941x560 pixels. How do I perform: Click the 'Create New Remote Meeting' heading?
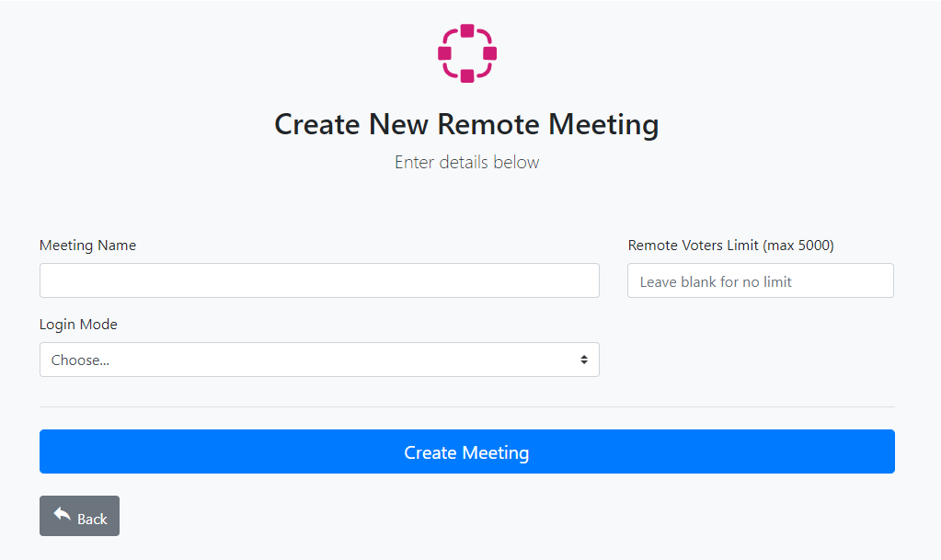467,124
